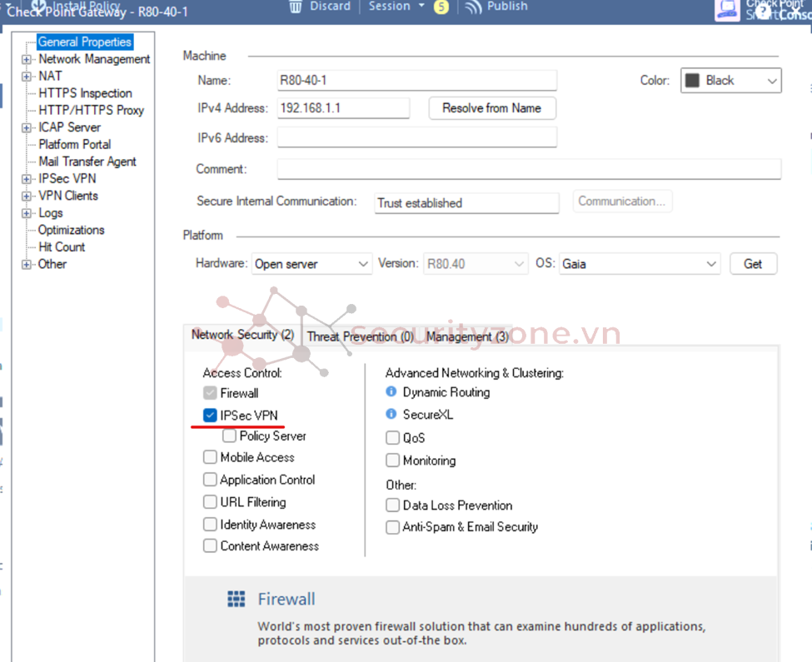Click Resolve from Name button
Screen dimensions: 812x662
click(492, 108)
